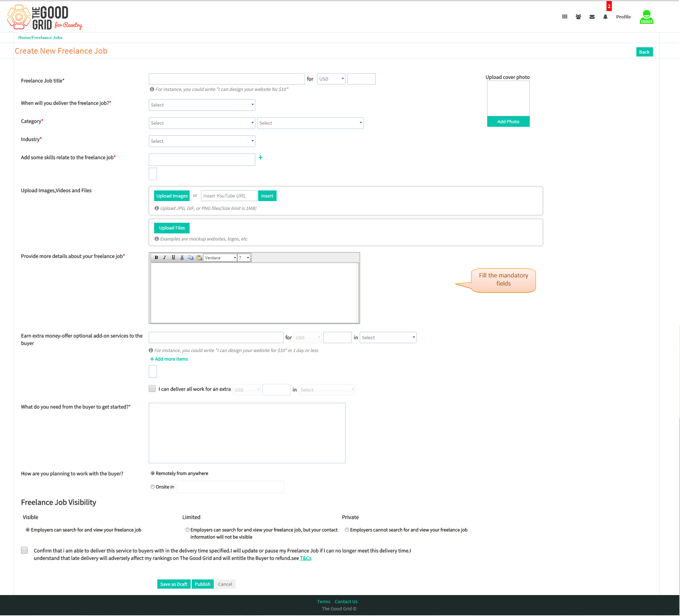Open the job title currency USD dropdown
The height and width of the screenshot is (616, 680).
pos(331,79)
